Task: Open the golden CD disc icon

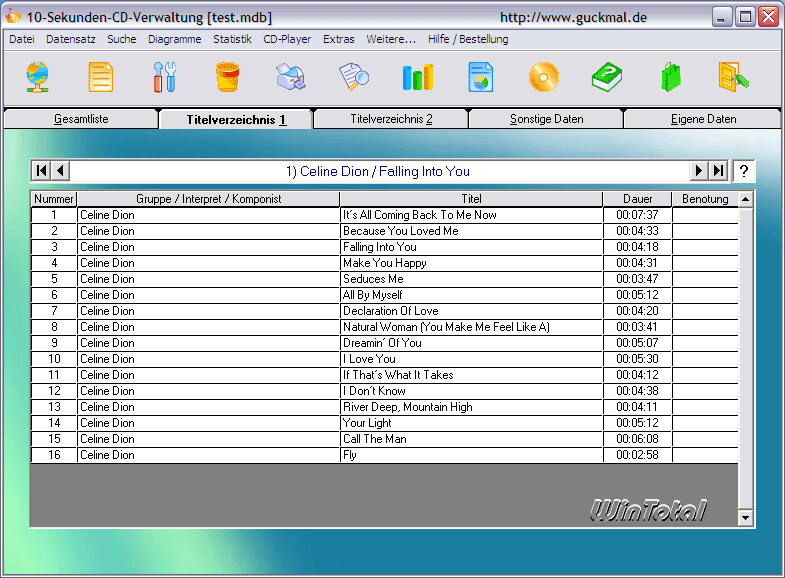Action: (x=544, y=77)
